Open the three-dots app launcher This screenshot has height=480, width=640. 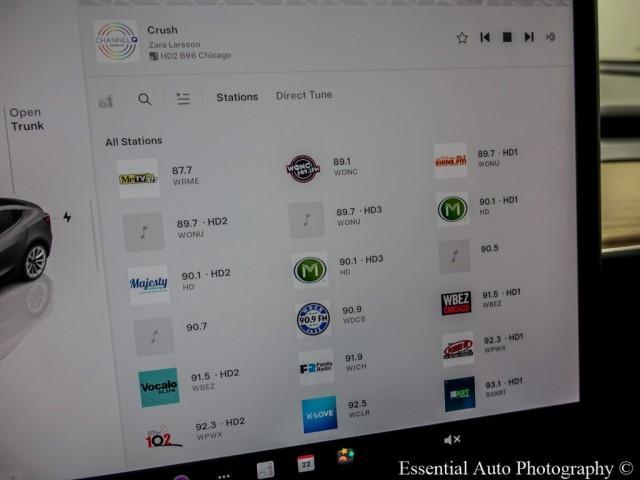point(224,476)
